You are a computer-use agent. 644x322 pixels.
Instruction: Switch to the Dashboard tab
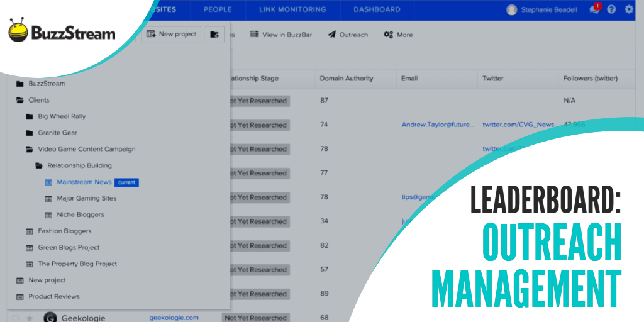pos(377,9)
